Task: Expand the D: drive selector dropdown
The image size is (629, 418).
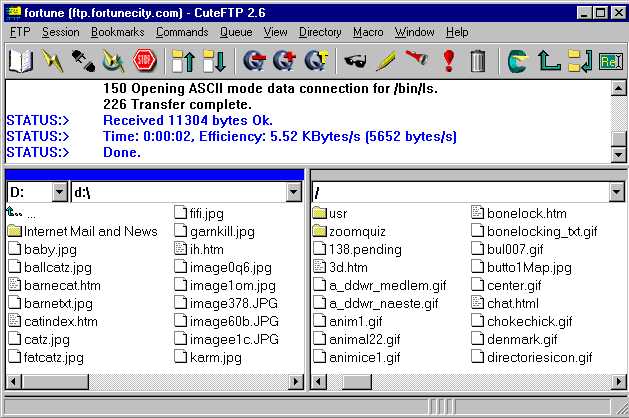Action: 59,192
